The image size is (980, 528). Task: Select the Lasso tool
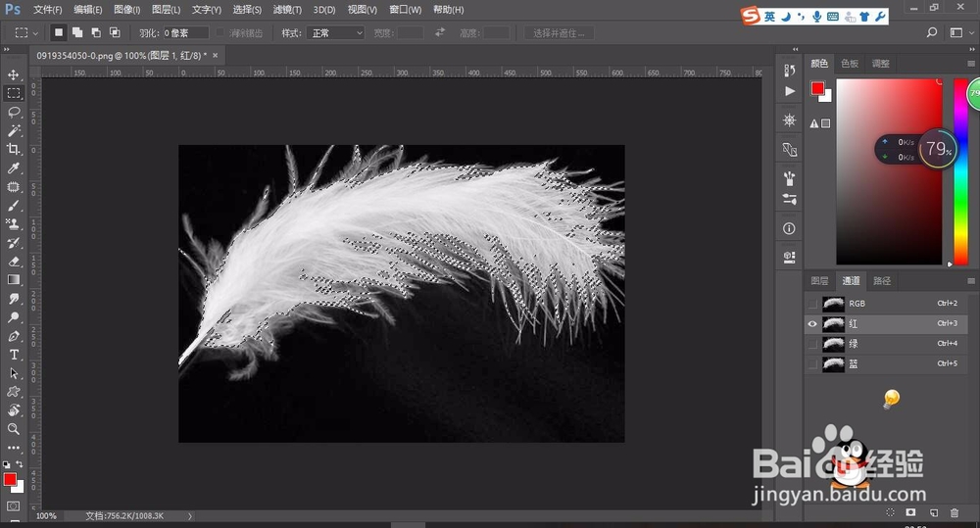[x=13, y=112]
